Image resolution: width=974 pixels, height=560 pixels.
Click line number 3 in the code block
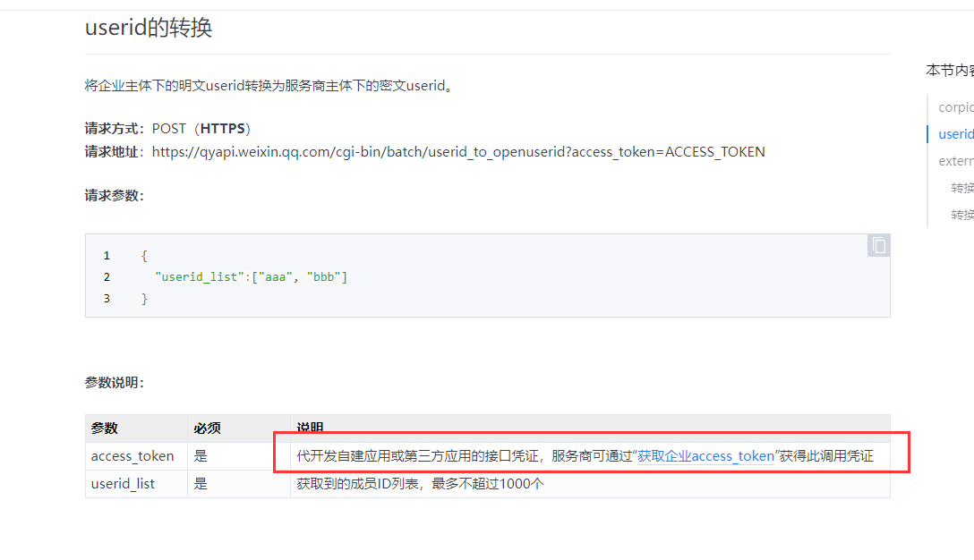[107, 299]
